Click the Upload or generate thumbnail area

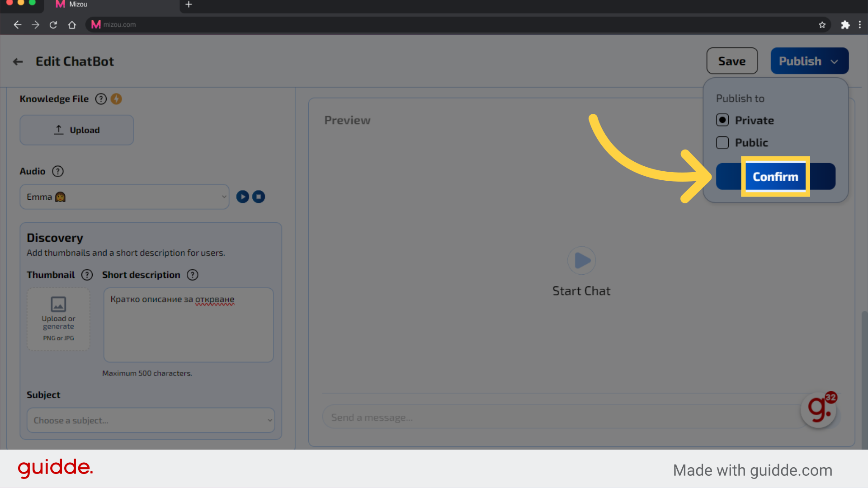[x=58, y=319]
